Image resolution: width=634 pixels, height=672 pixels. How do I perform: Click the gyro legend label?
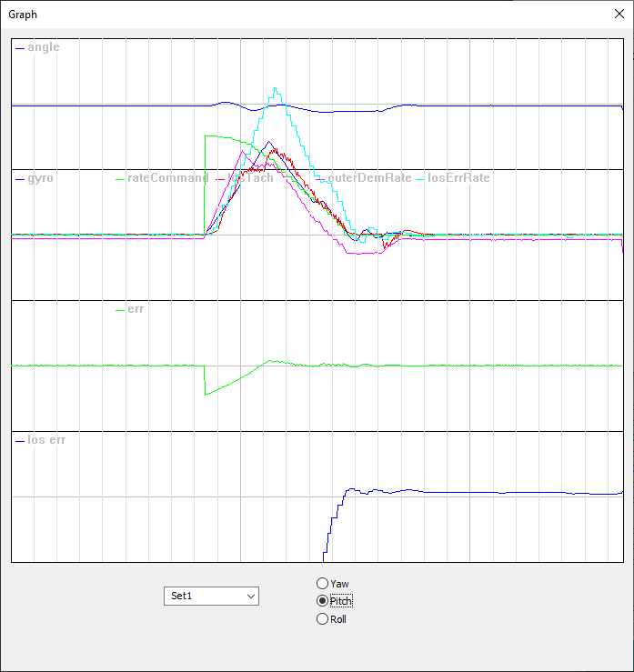(x=40, y=178)
